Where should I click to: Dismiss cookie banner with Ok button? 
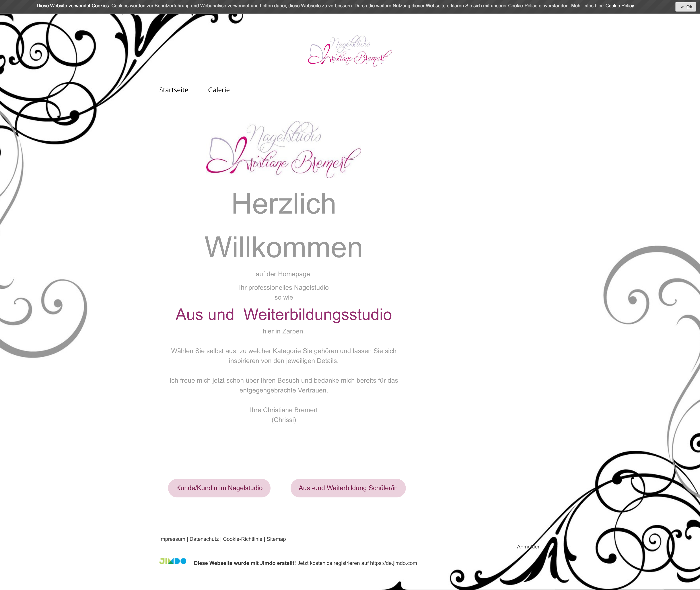point(686,7)
